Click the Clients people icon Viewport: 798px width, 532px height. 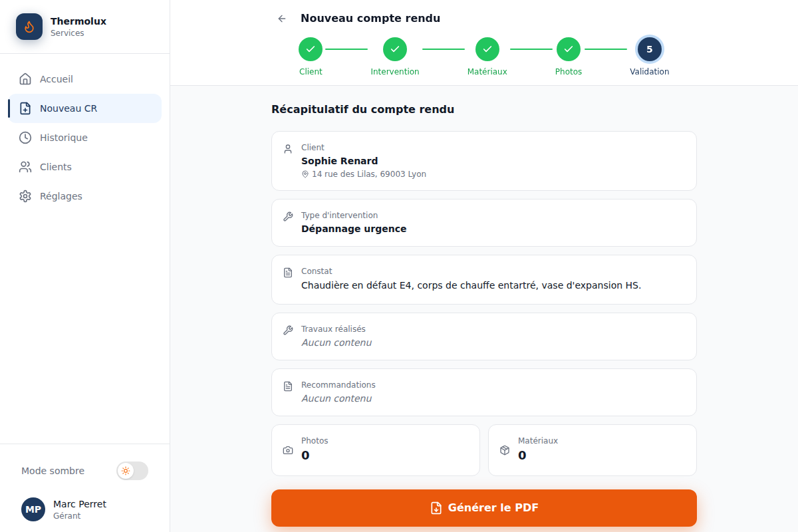(25, 167)
